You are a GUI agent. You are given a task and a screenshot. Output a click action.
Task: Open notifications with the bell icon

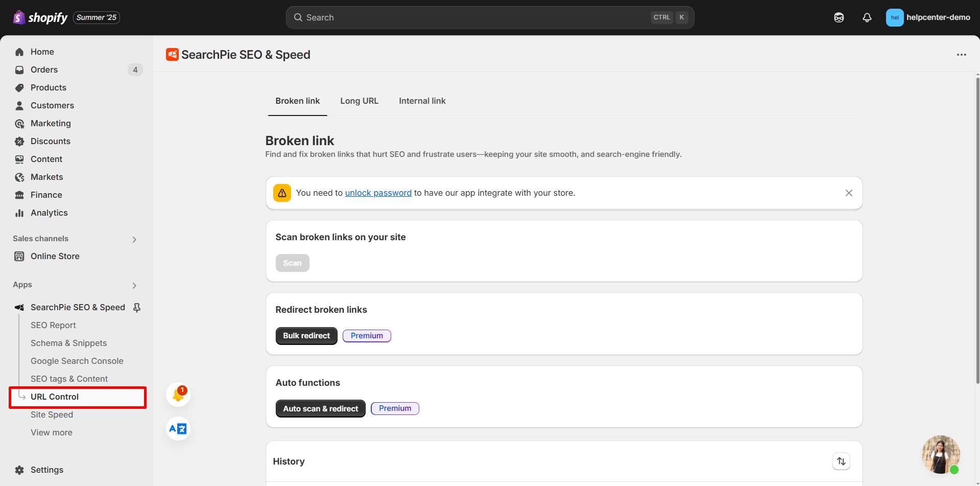coord(867,17)
